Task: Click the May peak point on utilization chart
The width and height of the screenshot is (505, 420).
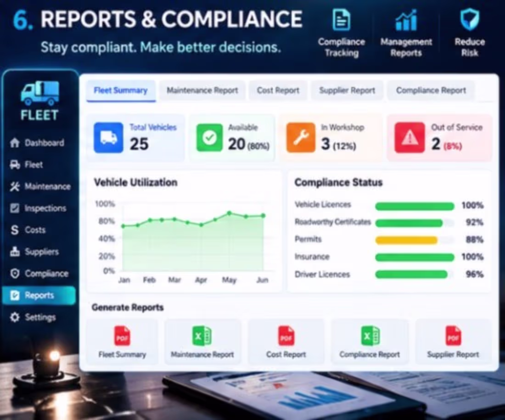Action: tap(229, 213)
